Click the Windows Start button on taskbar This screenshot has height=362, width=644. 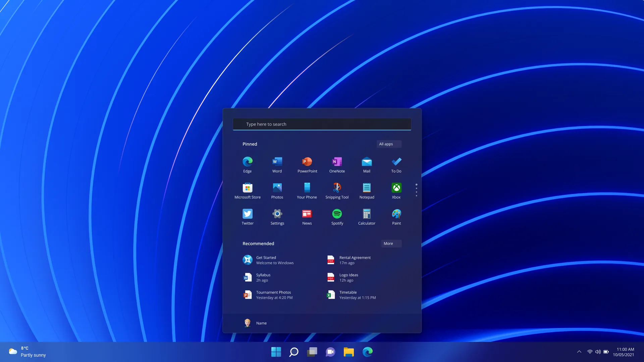pos(276,352)
